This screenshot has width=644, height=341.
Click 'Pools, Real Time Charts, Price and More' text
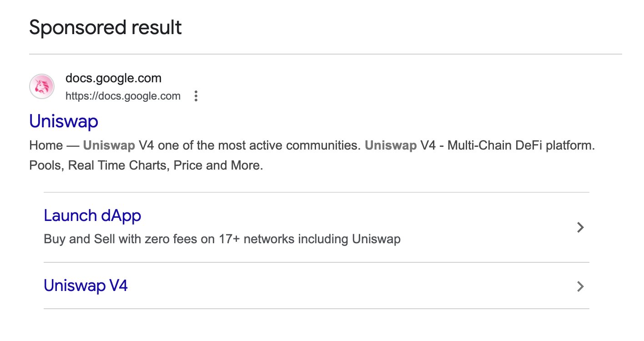coord(146,165)
